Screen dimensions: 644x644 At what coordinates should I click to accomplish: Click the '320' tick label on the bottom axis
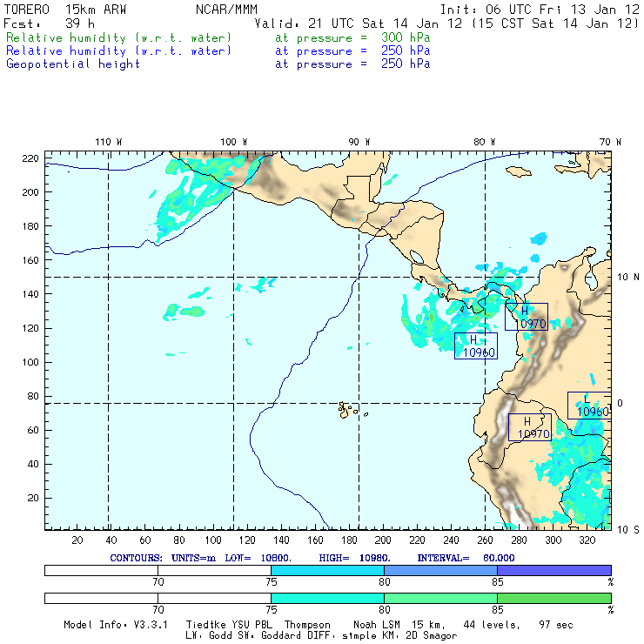pyautogui.click(x=587, y=540)
